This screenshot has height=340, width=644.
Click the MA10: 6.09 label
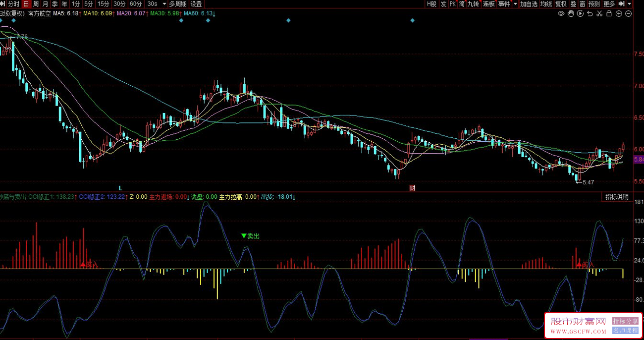point(99,13)
